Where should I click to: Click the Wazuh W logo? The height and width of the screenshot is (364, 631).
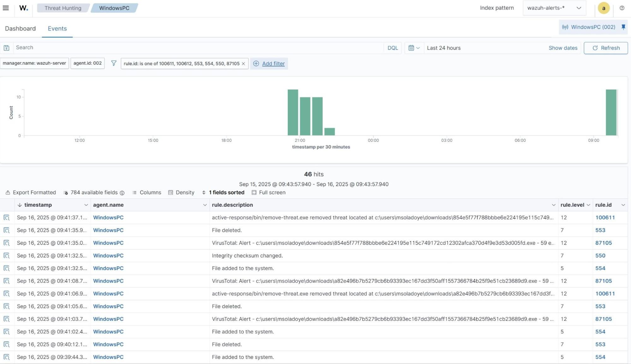pos(24,8)
